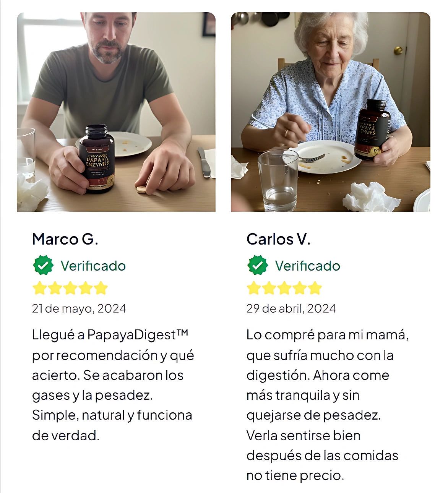Click the fifth star in Carlos V.'s rating

click(x=315, y=288)
